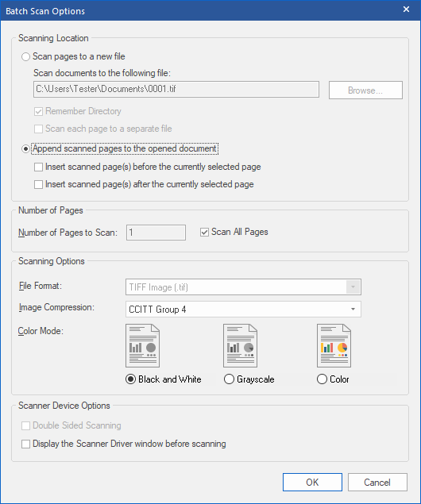Uncheck the Scan All Pages checkbox

pyautogui.click(x=204, y=232)
